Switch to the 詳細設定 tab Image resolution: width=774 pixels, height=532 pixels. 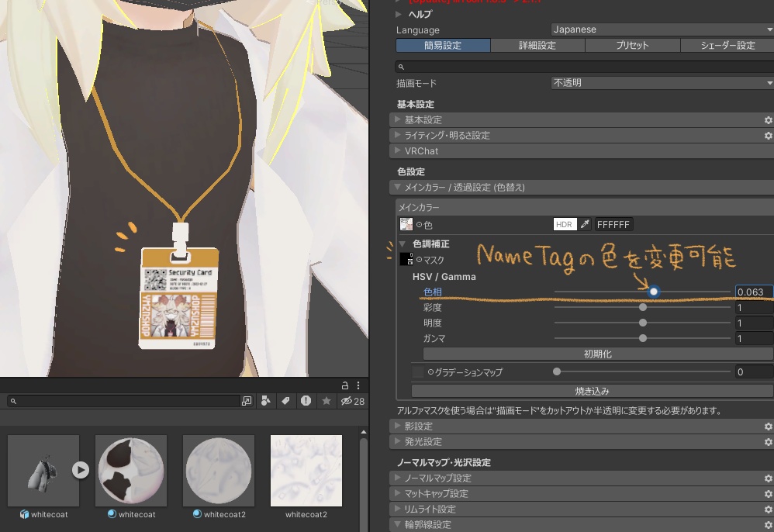[x=537, y=46]
